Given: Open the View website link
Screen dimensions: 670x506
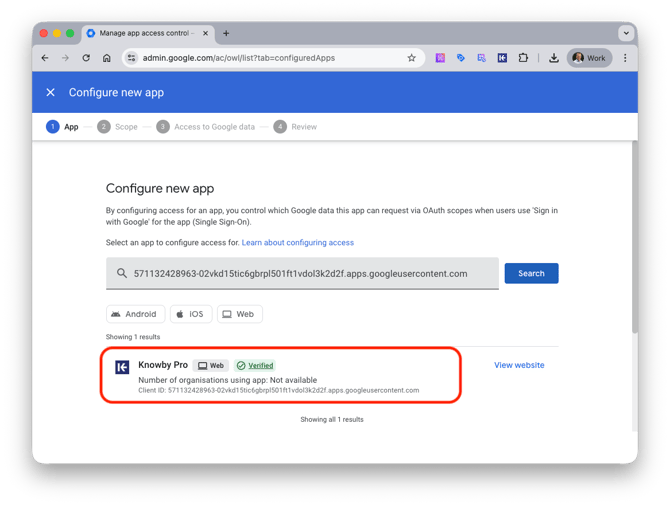Looking at the screenshot, I should click(519, 365).
